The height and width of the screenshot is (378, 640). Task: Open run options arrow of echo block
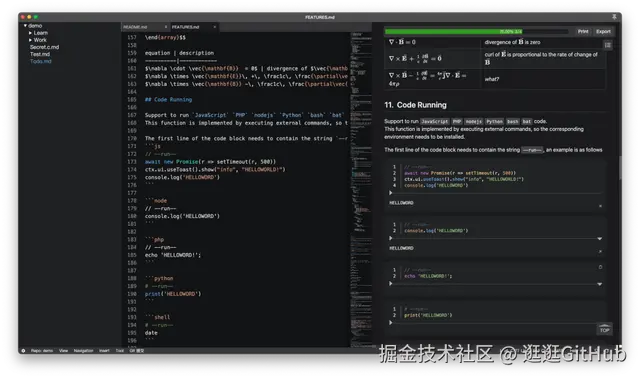599,284
